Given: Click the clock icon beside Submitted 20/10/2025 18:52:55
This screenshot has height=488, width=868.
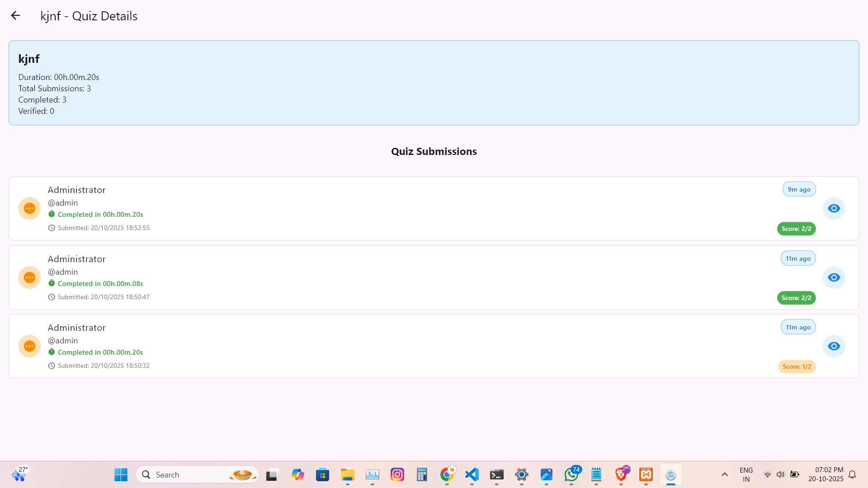Looking at the screenshot, I should [x=52, y=228].
